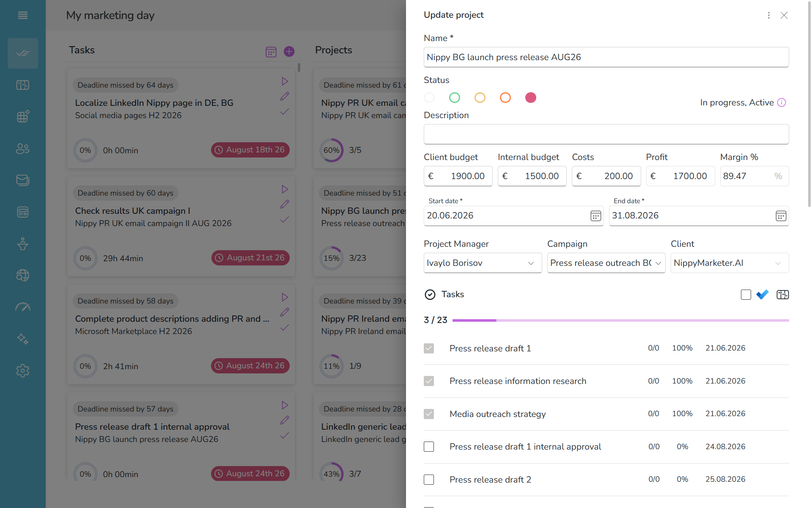Expand the Campaign dropdown
812x508 pixels.
coord(606,263)
